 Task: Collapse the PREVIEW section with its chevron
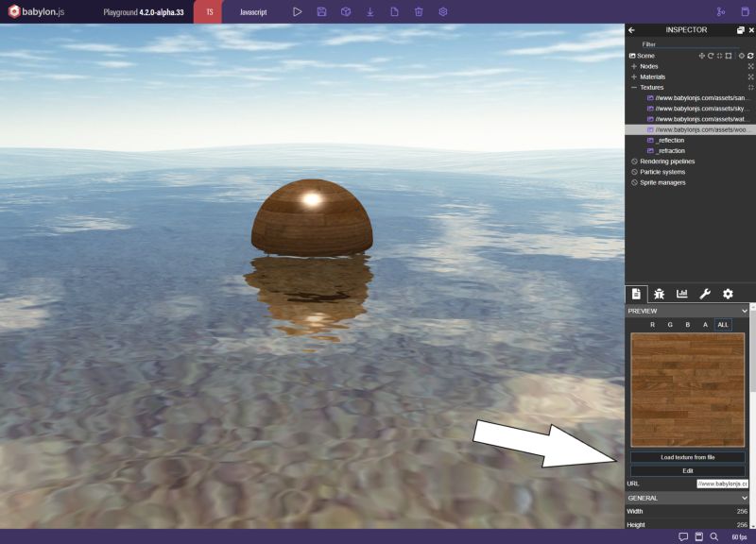745,311
